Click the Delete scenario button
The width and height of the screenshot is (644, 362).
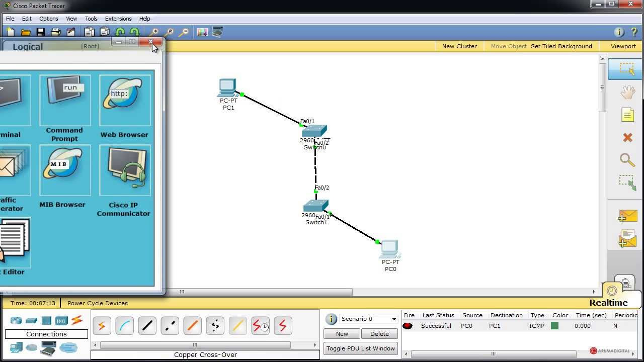[379, 334]
